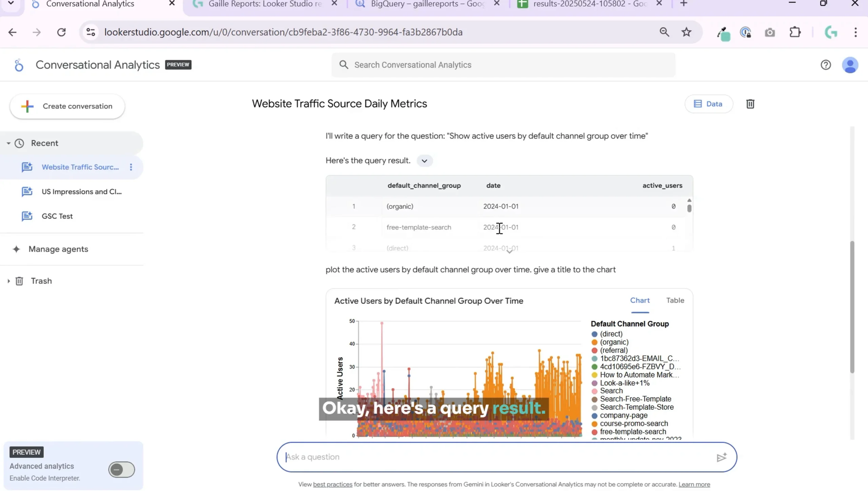The width and height of the screenshot is (868, 491).
Task: Focus the Search Conversational Analytics field
Action: coord(503,65)
